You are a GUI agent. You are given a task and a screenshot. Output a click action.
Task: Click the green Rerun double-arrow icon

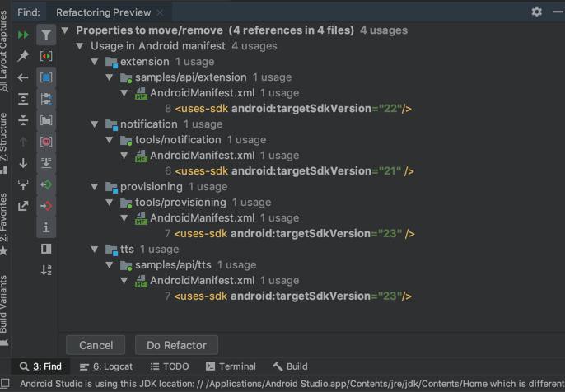tap(23, 35)
